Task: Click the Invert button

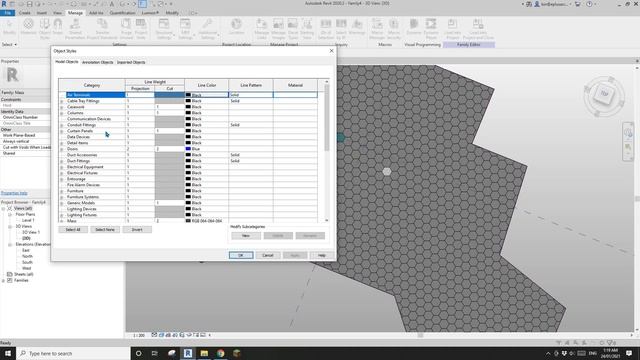Action: 137,230
